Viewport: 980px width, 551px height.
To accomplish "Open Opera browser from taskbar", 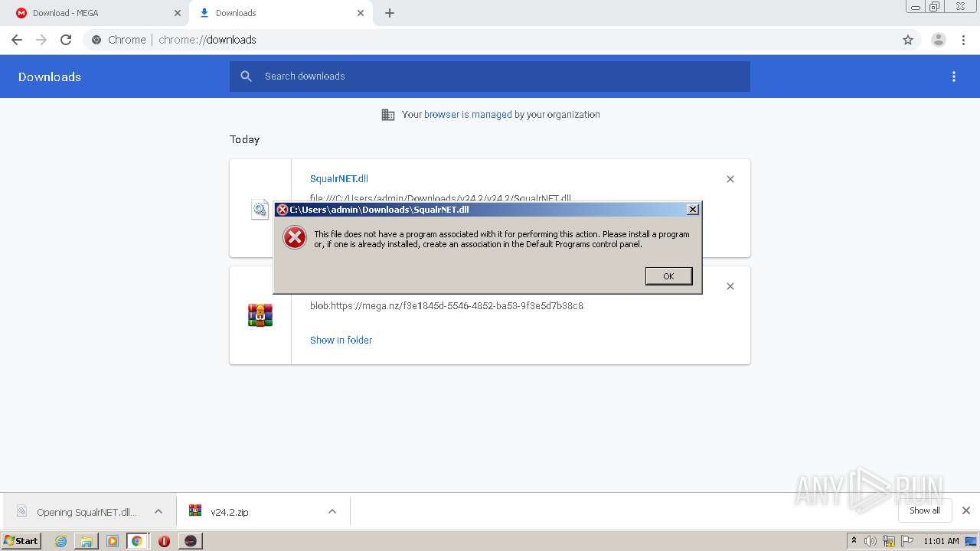I will point(164,541).
